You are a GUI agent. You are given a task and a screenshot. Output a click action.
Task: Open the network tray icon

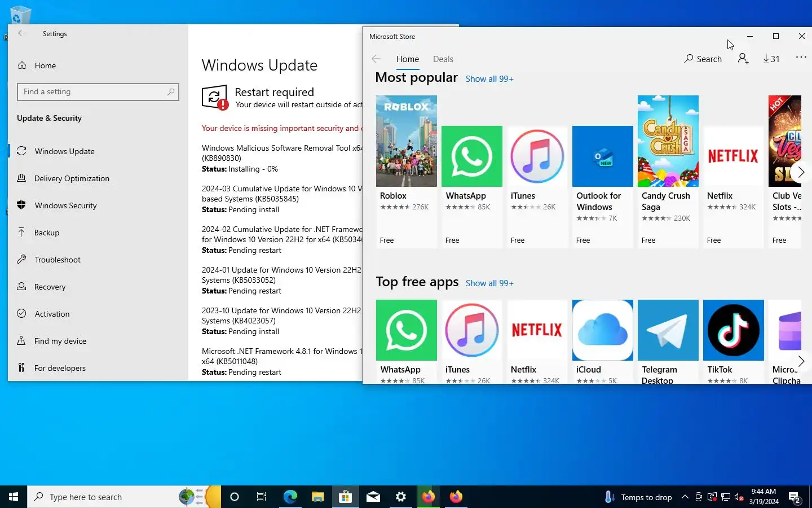click(726, 497)
